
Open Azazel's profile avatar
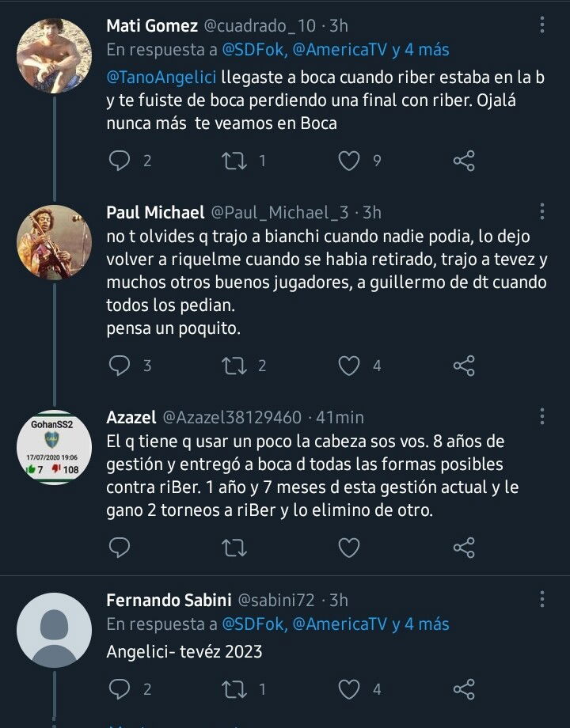pos(54,448)
